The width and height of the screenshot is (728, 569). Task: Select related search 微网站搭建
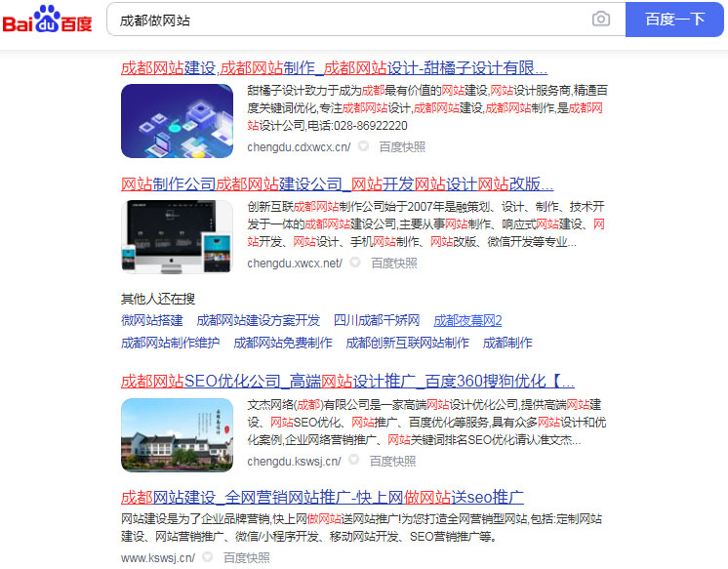(x=152, y=320)
